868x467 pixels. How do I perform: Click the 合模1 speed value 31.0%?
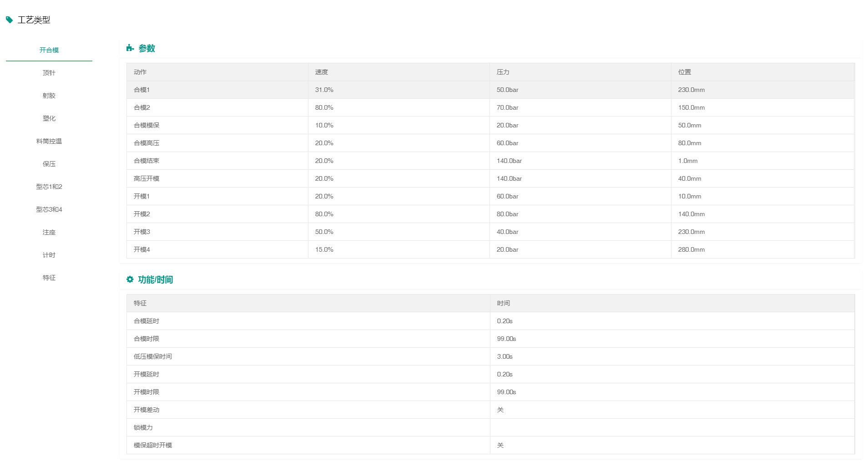tap(324, 90)
